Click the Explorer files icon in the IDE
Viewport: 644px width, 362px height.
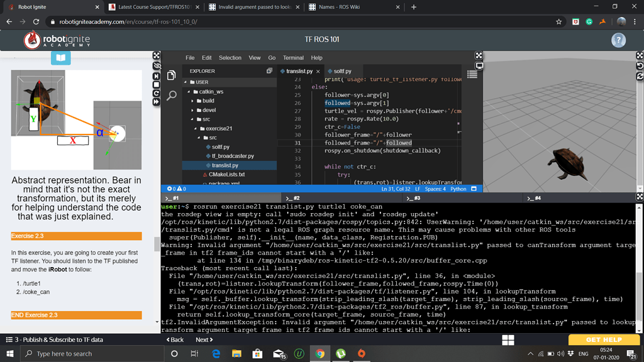click(171, 76)
